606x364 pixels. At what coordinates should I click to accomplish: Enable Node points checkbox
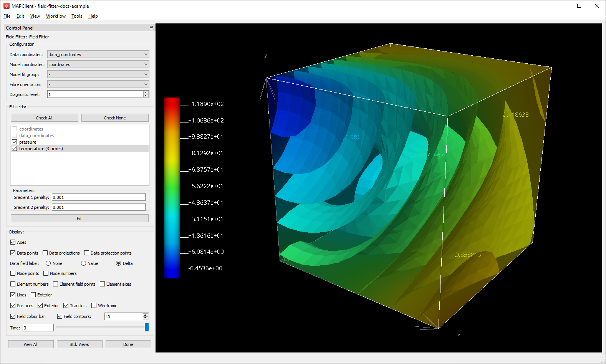coord(13,273)
